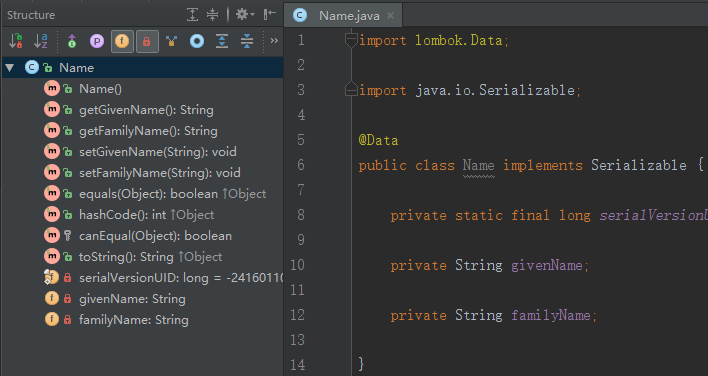Click the givenName variable in code
Screen dimensions: 708x376
coord(547,265)
